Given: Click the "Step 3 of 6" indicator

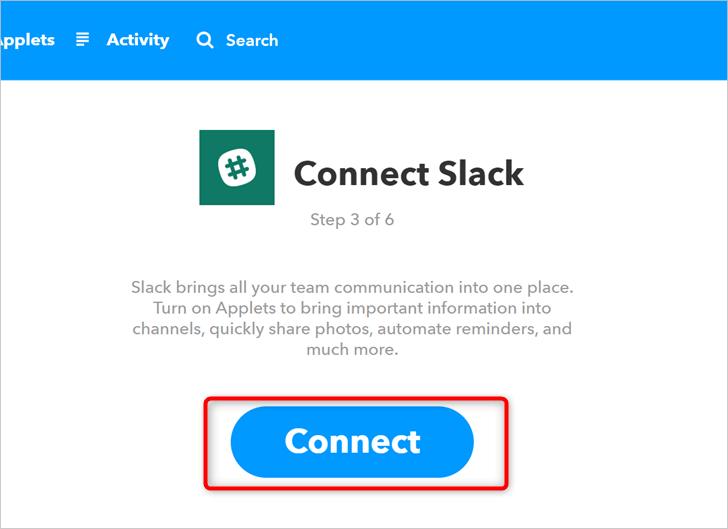Looking at the screenshot, I should 352,220.
